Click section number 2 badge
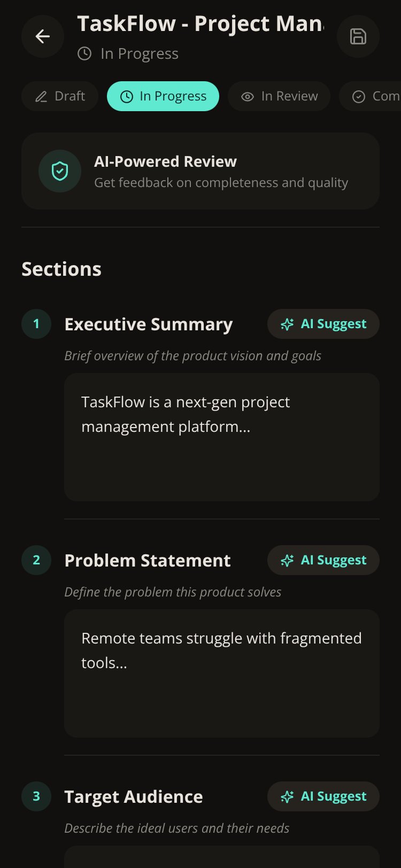Screen dimensions: 401x868 click(x=36, y=560)
